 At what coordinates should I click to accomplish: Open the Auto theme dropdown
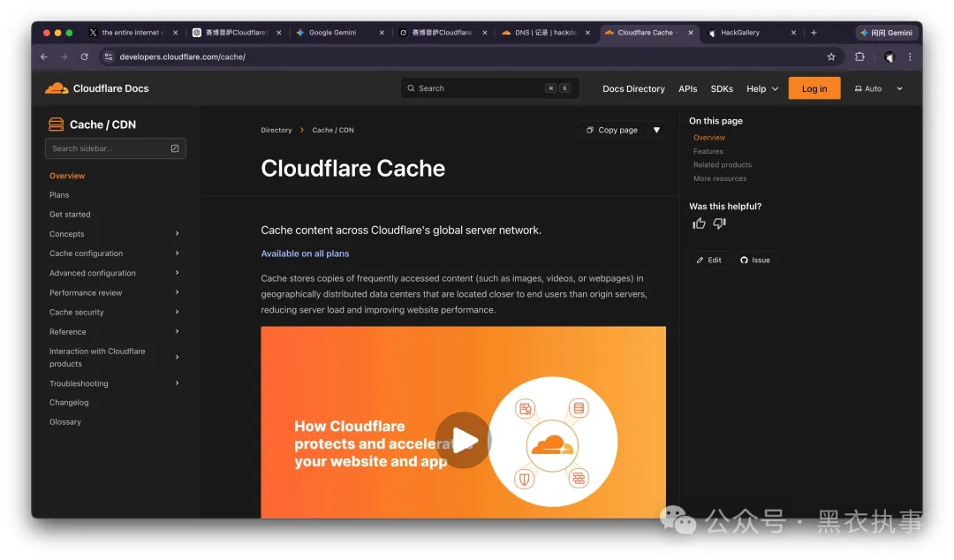pyautogui.click(x=878, y=88)
